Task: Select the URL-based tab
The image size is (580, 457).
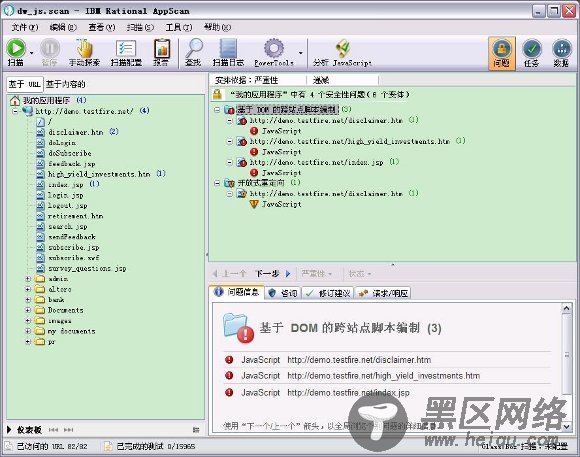Action: click(x=24, y=84)
